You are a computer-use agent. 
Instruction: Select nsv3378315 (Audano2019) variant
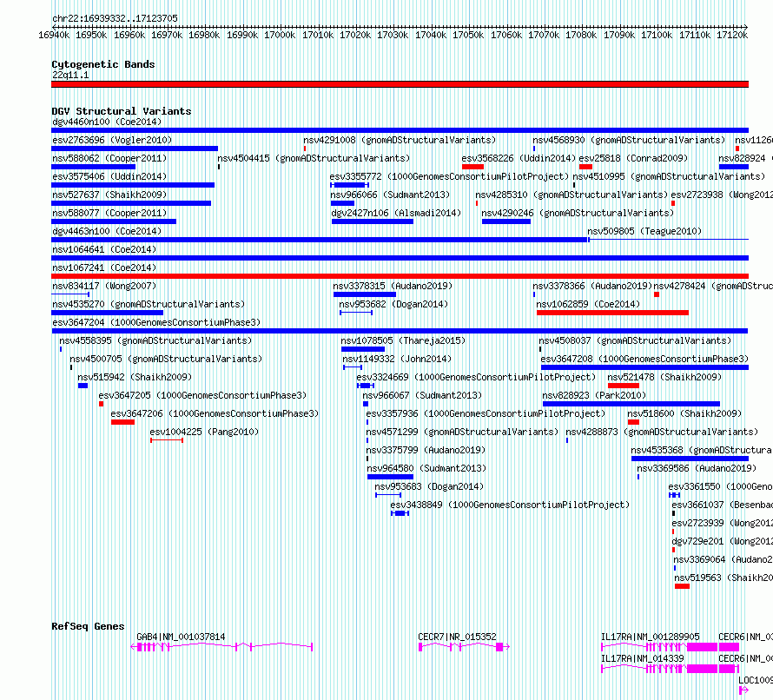point(393,286)
